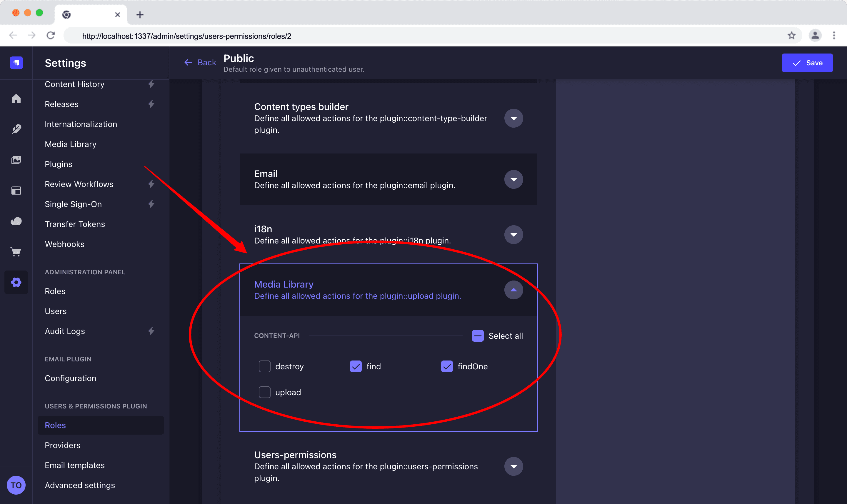Image resolution: width=847 pixels, height=504 pixels.
Task: Open Media Library settings link
Action: [x=71, y=144]
